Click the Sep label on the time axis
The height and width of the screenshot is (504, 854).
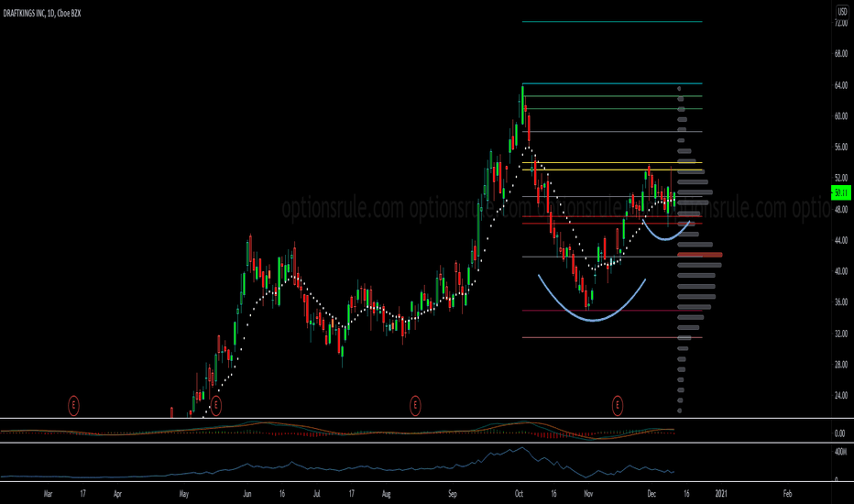(x=452, y=494)
